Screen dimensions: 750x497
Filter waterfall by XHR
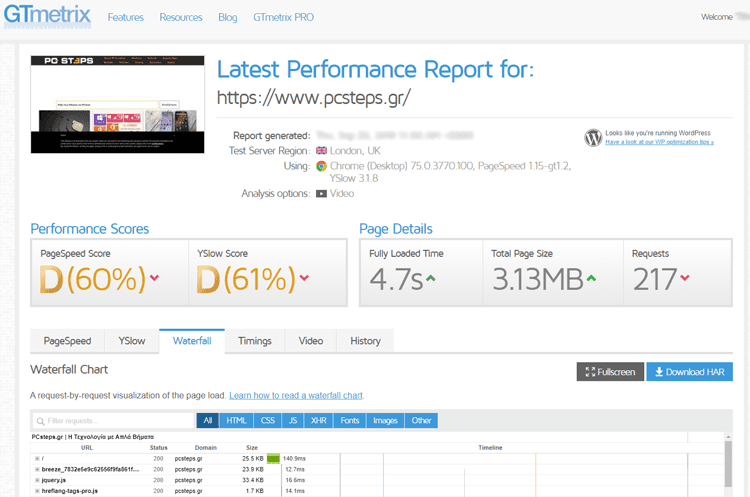[x=319, y=420]
